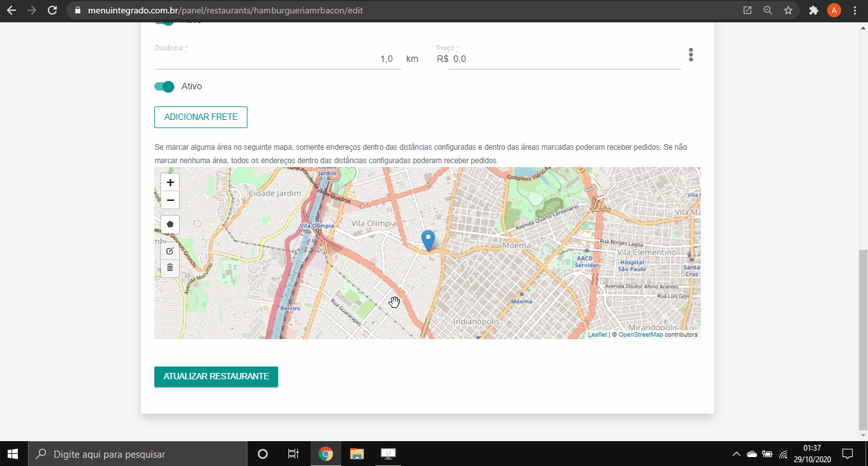
Task: Open the Leaflet attribution link
Action: click(597, 335)
